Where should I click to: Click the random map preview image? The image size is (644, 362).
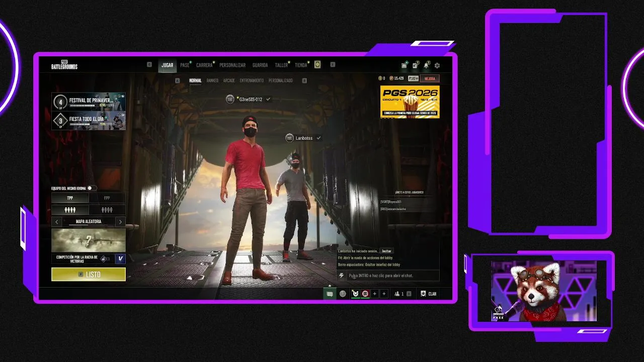[89, 240]
